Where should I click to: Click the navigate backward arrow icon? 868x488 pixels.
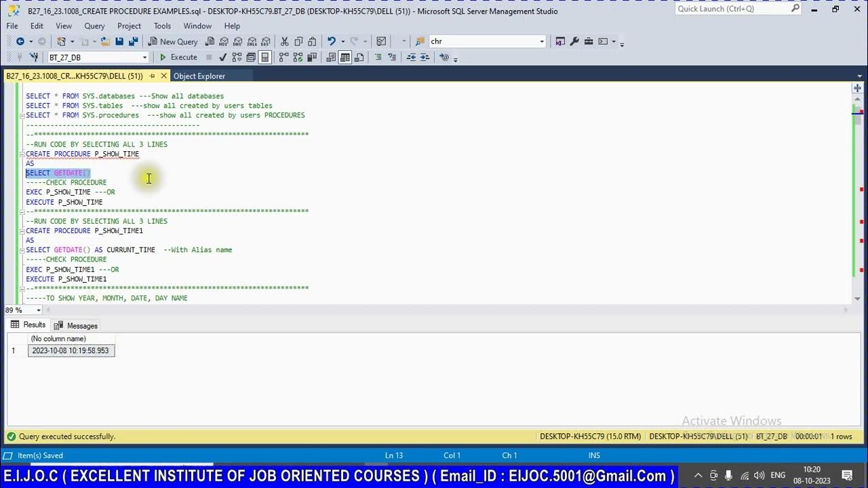pos(20,41)
